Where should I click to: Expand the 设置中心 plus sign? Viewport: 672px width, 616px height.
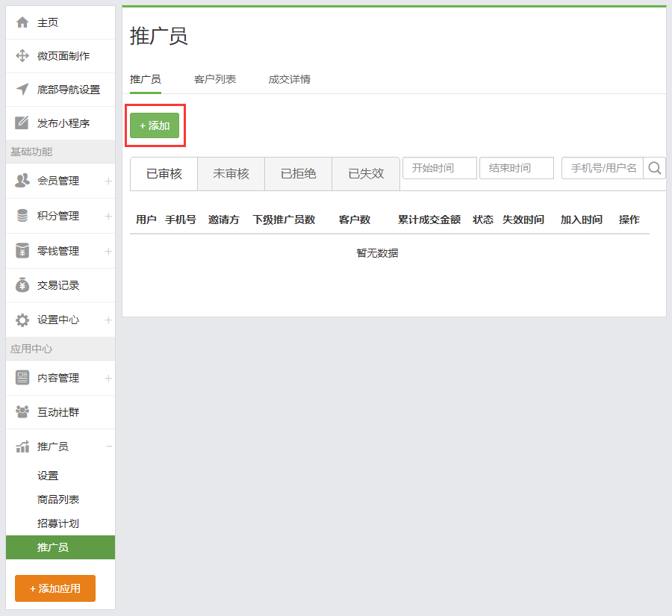coord(108,320)
